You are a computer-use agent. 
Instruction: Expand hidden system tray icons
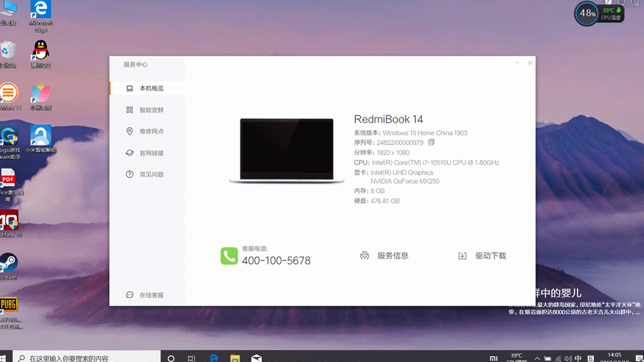point(537,359)
